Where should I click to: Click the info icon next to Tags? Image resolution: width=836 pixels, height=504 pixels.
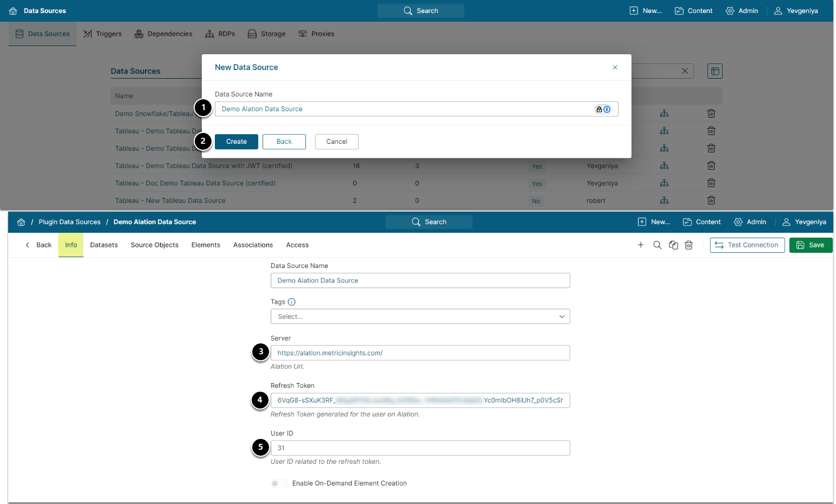coord(292,302)
